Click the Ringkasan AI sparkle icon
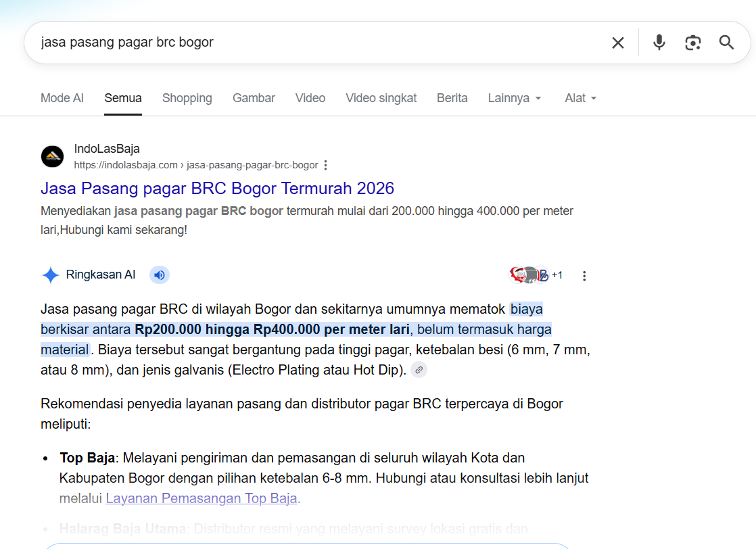Screen dimensions: 756x549 point(50,275)
